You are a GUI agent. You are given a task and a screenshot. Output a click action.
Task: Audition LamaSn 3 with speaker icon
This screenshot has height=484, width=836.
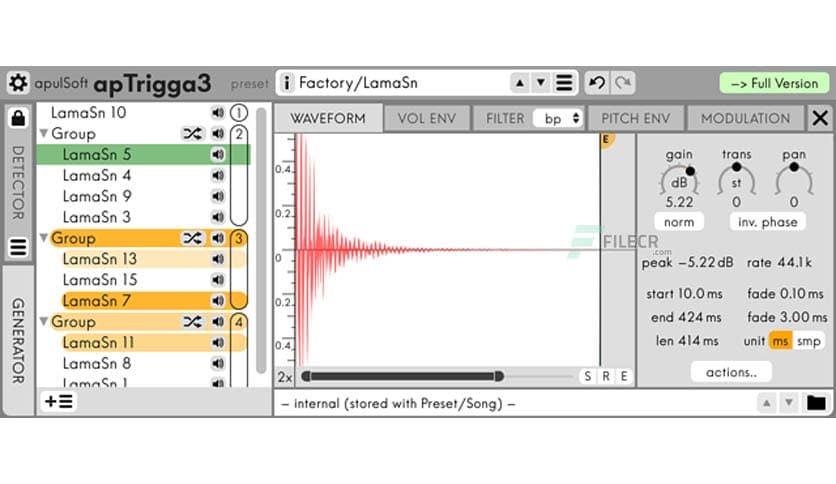pos(218,217)
